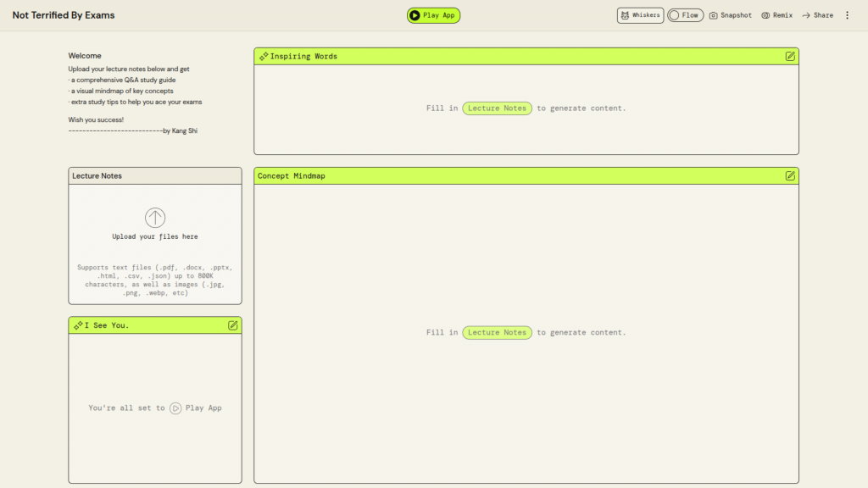The image size is (868, 488).
Task: Open the three-dot more options menu
Action: (x=847, y=15)
